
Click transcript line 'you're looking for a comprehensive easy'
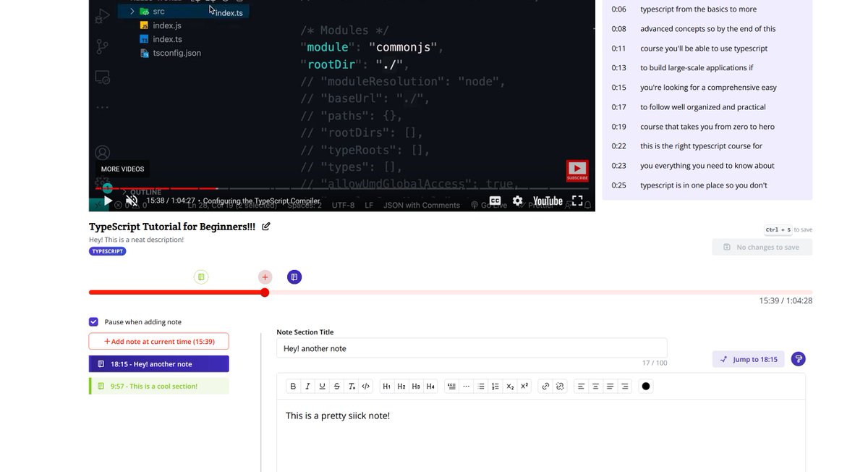(x=707, y=88)
